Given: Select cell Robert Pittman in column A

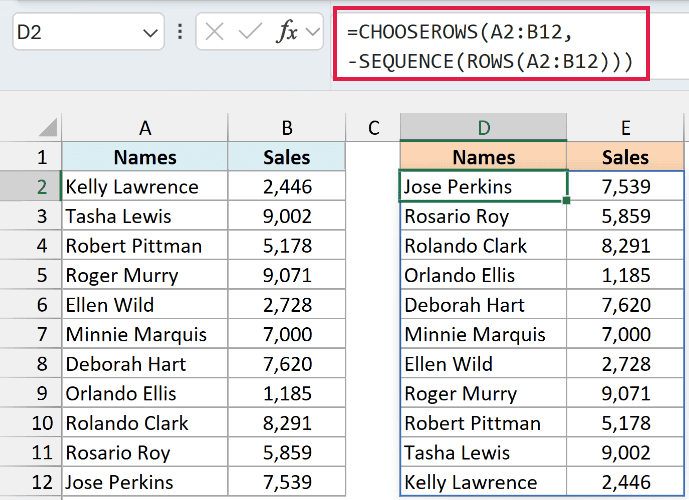Looking at the screenshot, I should point(145,246).
